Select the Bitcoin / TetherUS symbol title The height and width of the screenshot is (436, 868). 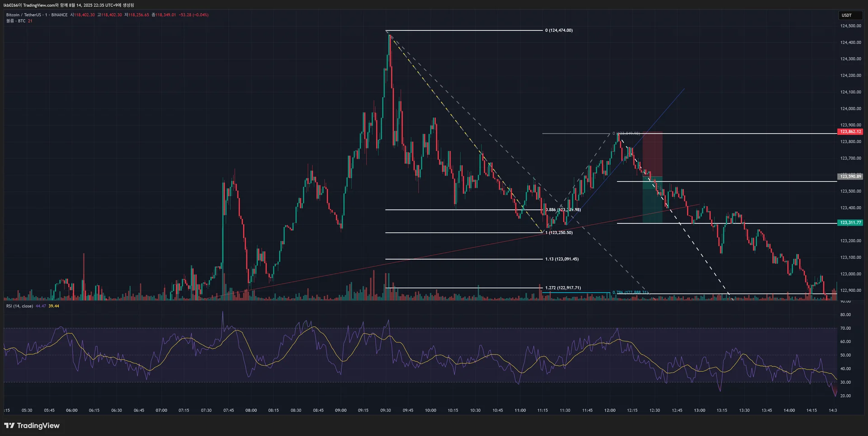(24, 15)
